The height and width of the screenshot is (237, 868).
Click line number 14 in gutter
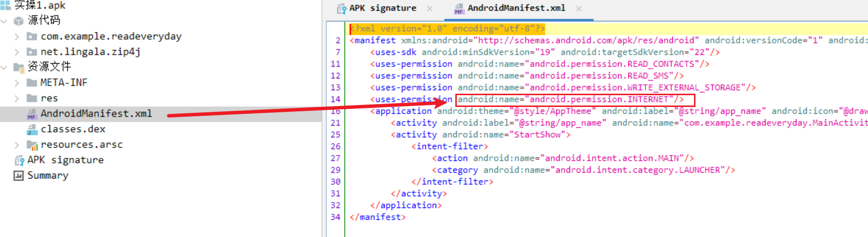[335, 99]
